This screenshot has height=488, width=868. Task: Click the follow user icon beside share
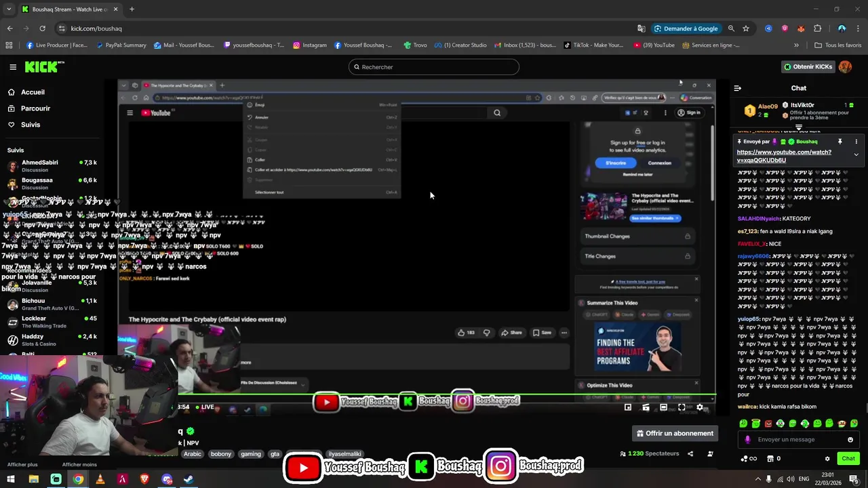point(710,453)
